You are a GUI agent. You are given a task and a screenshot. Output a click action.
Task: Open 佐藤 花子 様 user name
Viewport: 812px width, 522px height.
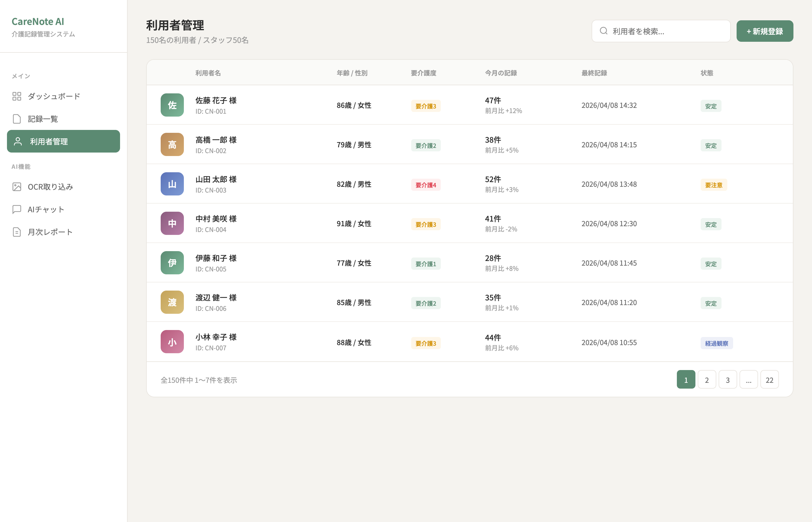(216, 100)
